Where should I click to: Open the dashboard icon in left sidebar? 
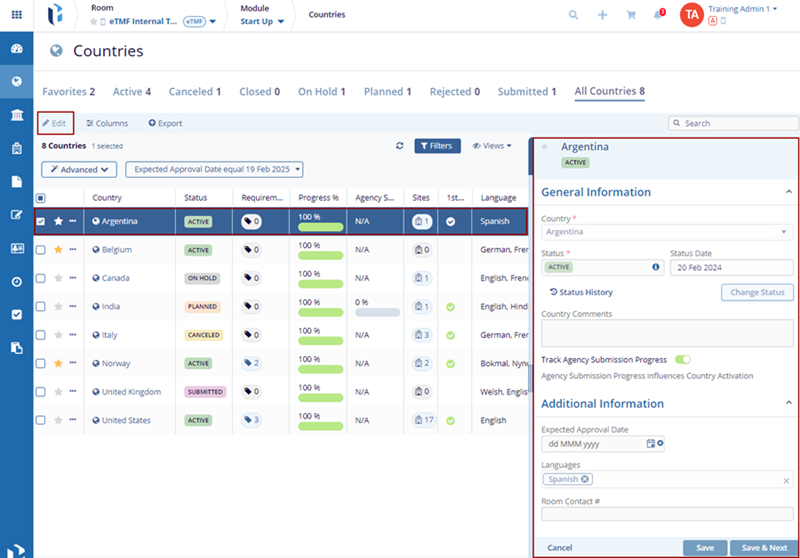click(x=16, y=49)
